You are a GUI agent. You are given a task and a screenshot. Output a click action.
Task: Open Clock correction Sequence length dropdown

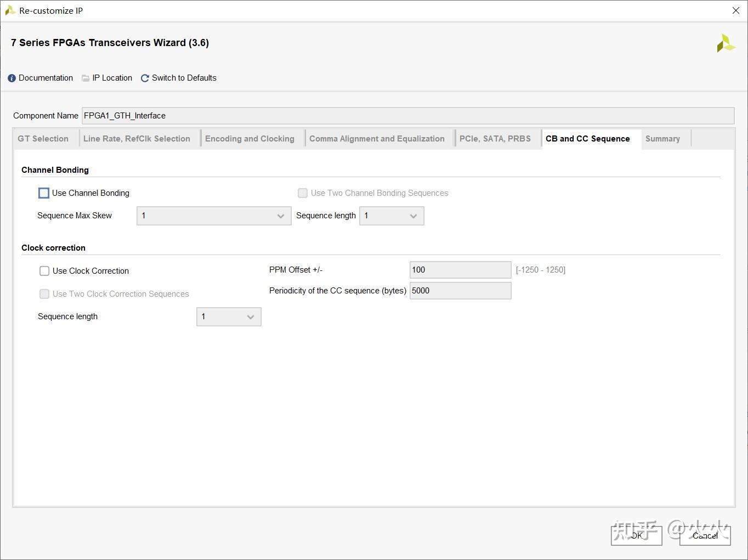(229, 316)
